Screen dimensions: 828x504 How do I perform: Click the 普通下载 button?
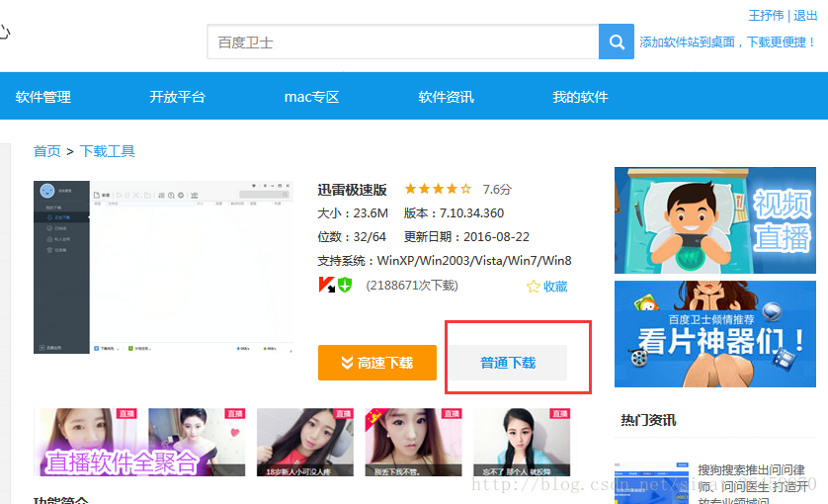click(508, 363)
